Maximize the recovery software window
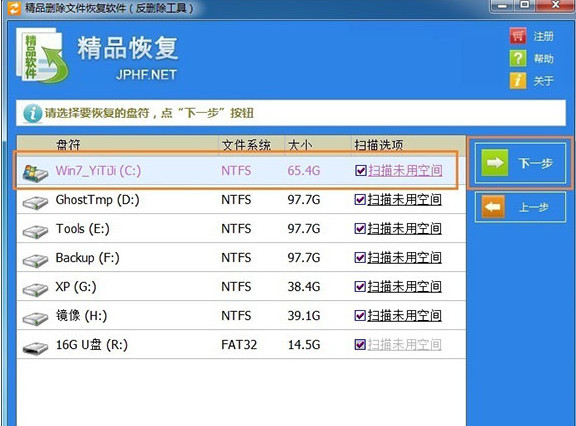576x426 pixels. click(x=526, y=5)
